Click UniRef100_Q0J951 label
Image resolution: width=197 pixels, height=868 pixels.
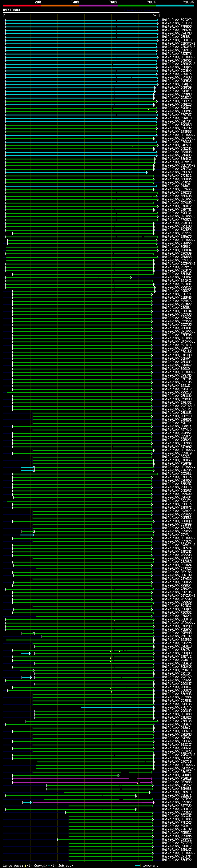pyautogui.click(x=176, y=433)
